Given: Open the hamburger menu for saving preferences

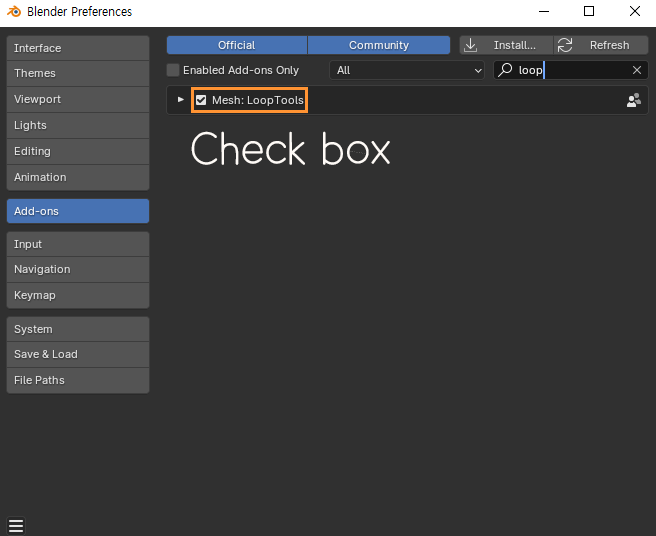Looking at the screenshot, I should 16,526.
